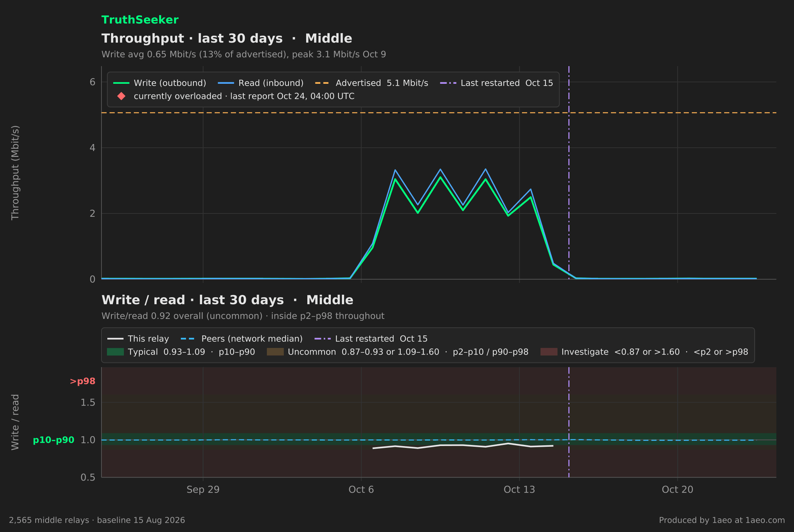This screenshot has height=532, width=794.
Task: Click the Sep 29 date tick label
Action: [203, 490]
